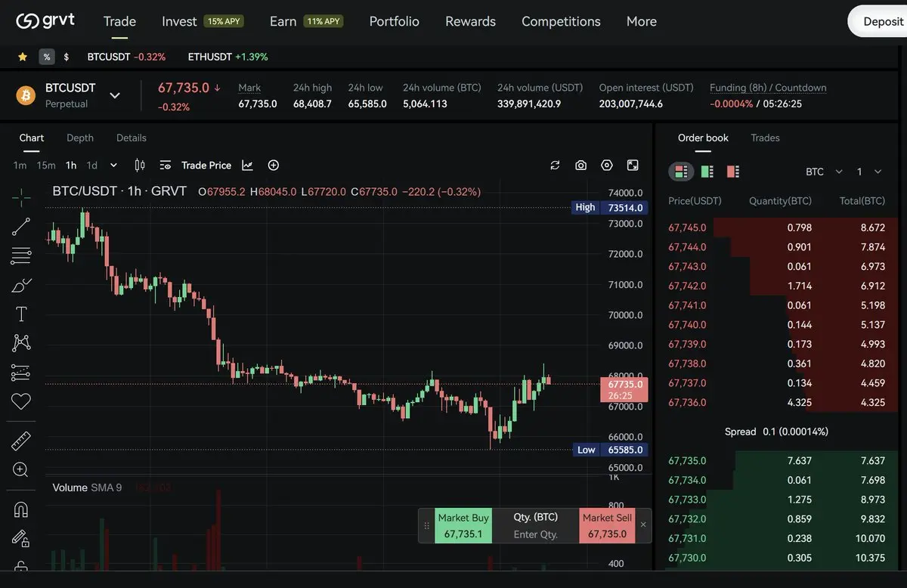The width and height of the screenshot is (907, 588).
Task: Select the ruler measure tool
Action: coord(21,441)
